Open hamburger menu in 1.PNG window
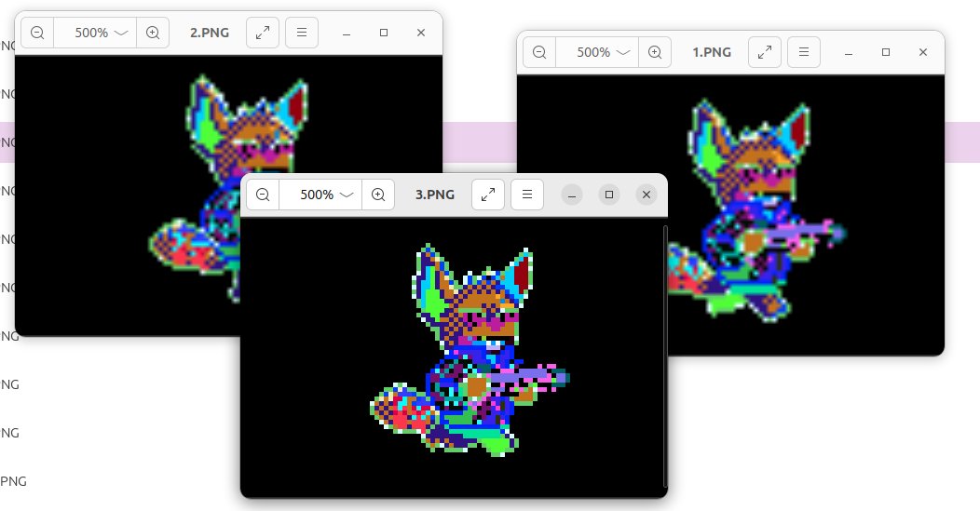 point(804,52)
